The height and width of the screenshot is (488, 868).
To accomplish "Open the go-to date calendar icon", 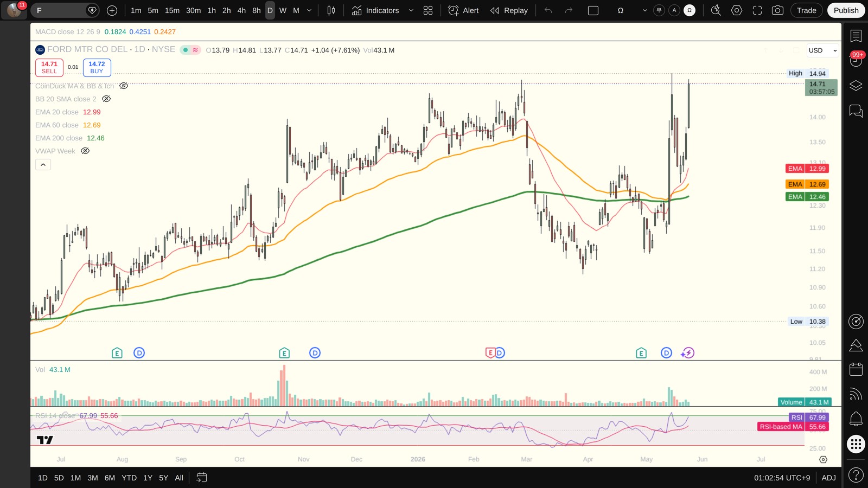I will 201,478.
